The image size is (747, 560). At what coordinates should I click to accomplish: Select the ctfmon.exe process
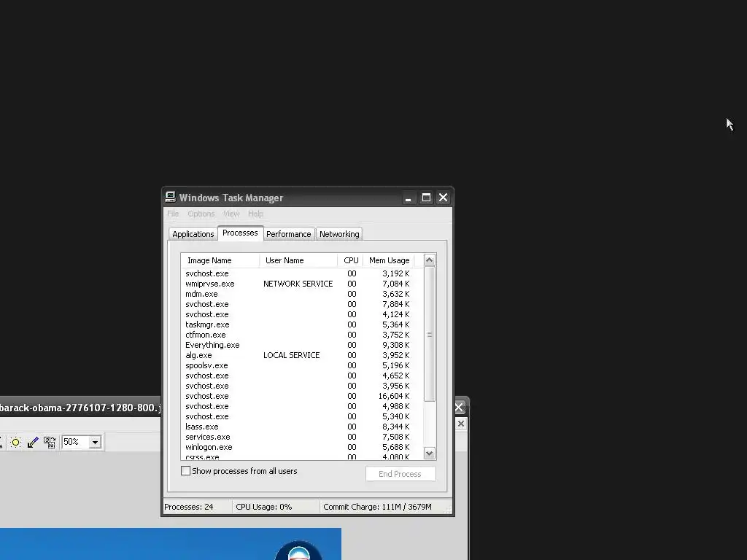(302, 335)
